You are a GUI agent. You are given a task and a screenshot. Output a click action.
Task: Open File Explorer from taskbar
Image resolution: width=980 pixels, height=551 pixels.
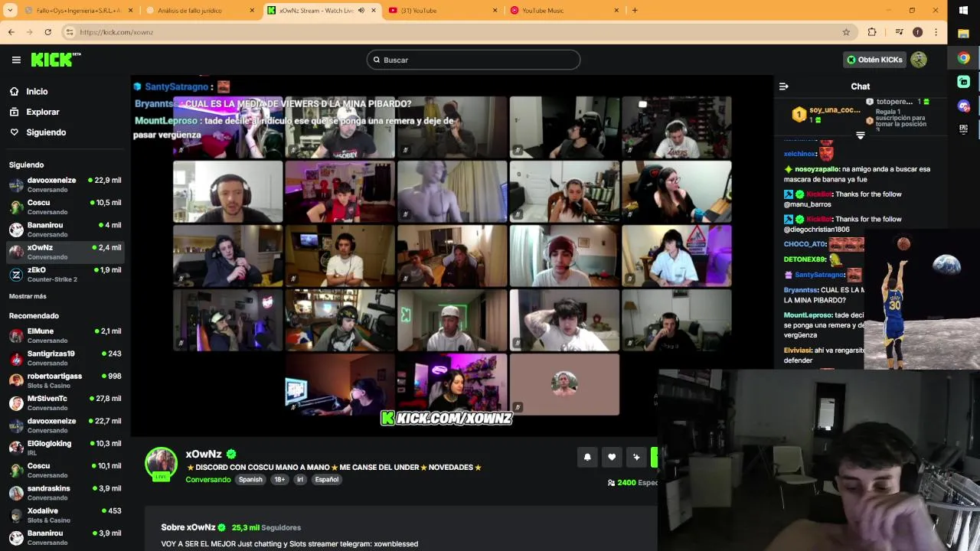(964, 34)
